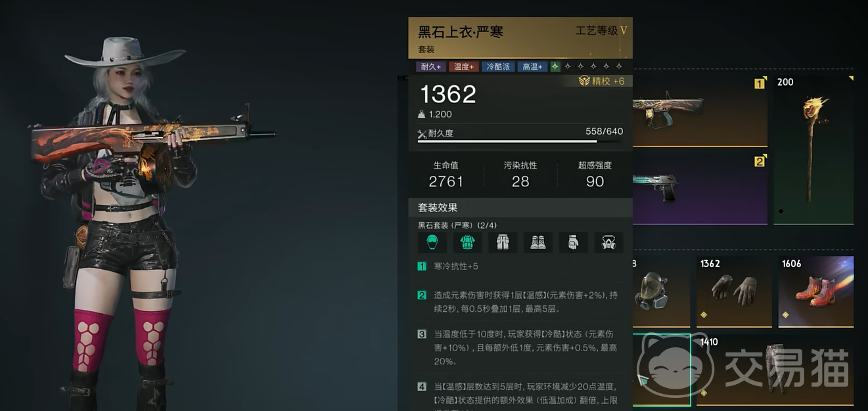The height and width of the screenshot is (411, 868).
Task: Click the 温度+ attribute tag
Action: (x=464, y=66)
